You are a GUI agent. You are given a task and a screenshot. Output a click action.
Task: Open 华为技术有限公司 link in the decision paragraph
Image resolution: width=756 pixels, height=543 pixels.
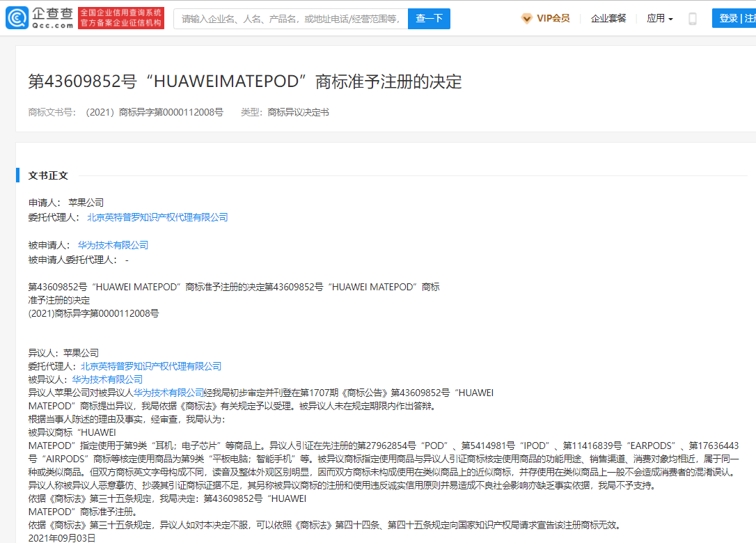pos(168,393)
